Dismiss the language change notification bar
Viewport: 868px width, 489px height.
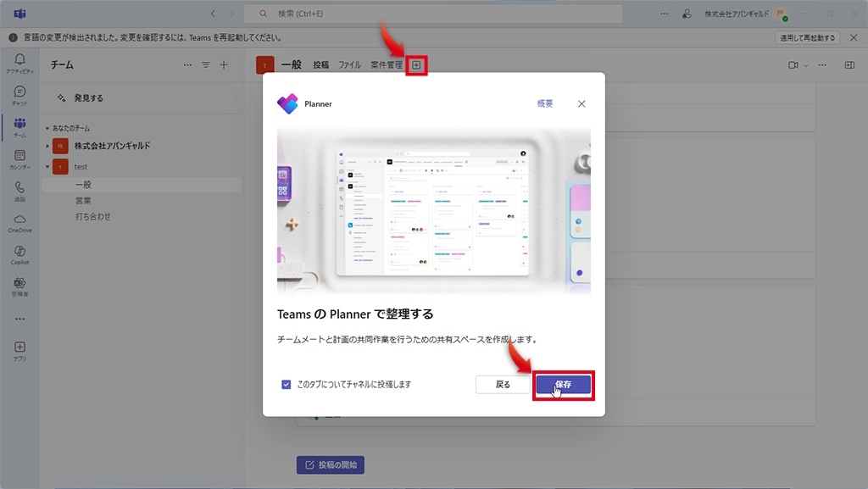[x=854, y=37]
